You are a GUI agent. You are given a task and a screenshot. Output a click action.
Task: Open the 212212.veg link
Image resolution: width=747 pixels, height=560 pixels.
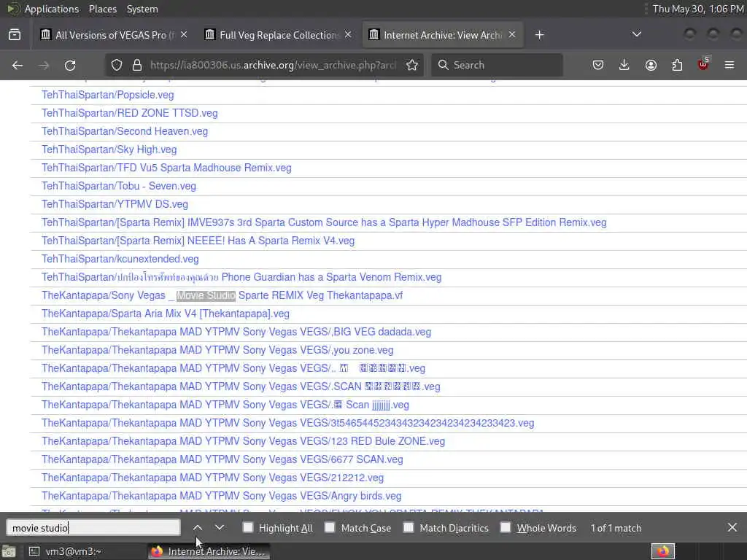coord(212,478)
